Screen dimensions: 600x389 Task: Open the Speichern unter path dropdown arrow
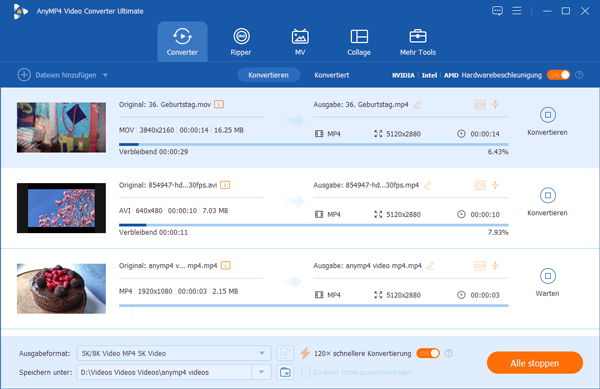[261, 372]
